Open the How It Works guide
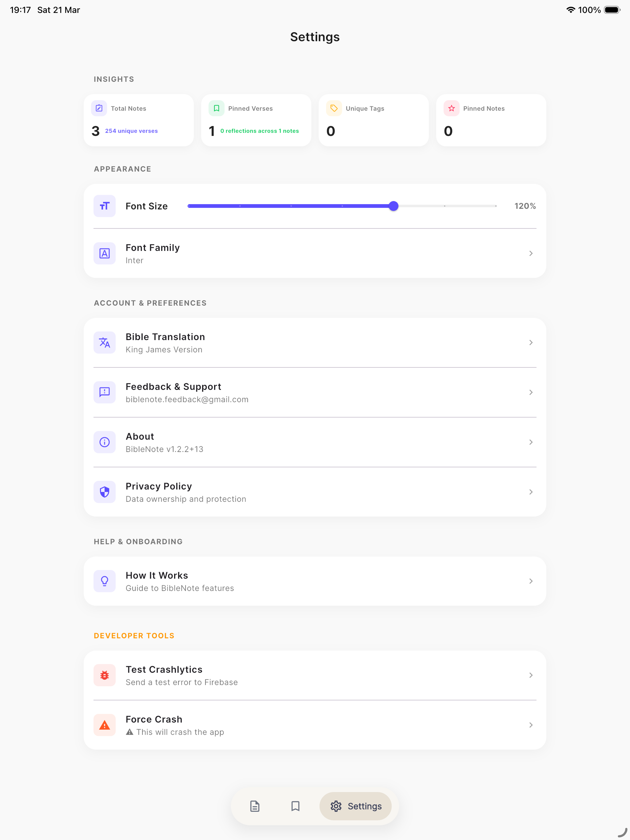Viewport: 630px width, 840px height. pyautogui.click(x=315, y=581)
